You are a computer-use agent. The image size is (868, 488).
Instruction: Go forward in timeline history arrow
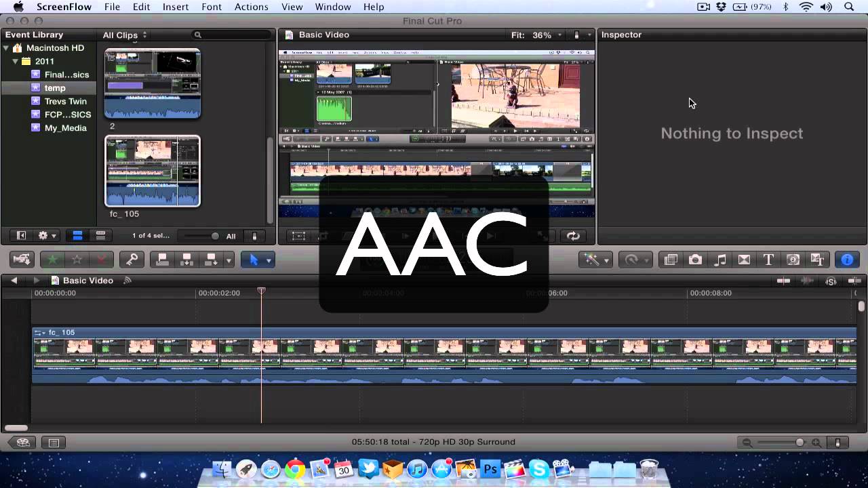click(36, 281)
